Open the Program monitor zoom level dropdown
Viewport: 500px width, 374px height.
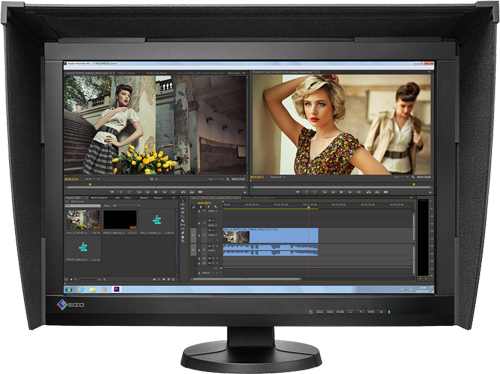pos(278,177)
